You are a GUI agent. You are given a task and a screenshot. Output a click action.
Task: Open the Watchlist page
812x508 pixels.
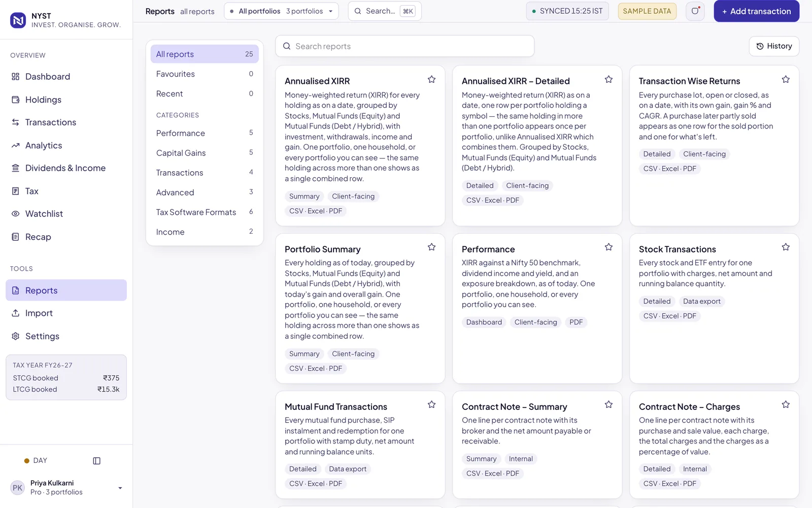pos(66,214)
